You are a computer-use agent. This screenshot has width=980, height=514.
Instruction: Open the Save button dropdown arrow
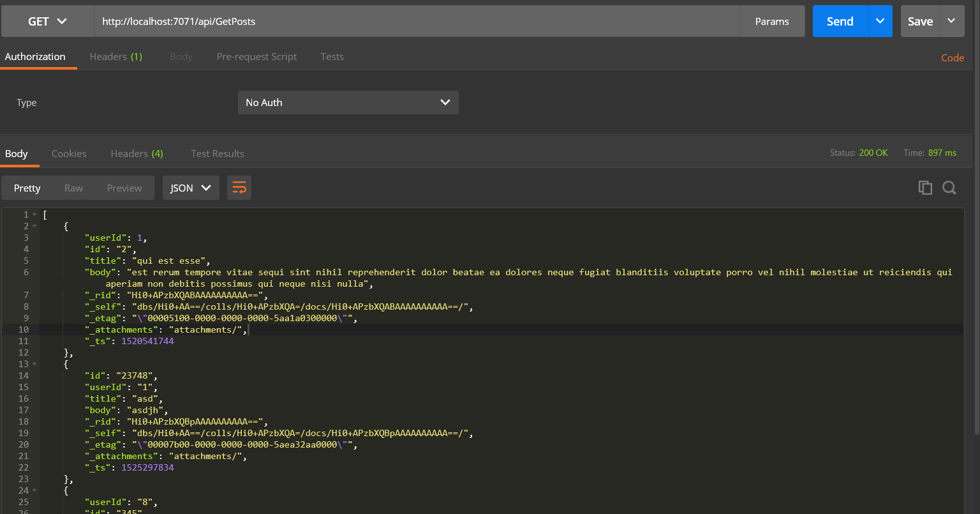click(x=951, y=21)
